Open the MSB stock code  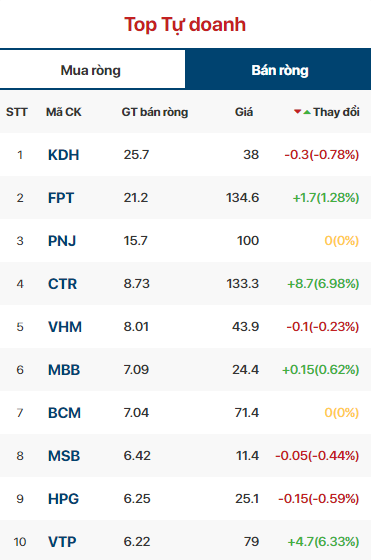pos(64,456)
